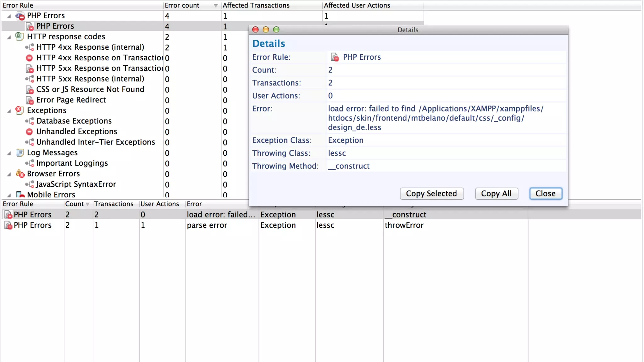Click the PHP Errors group icon

click(20, 16)
